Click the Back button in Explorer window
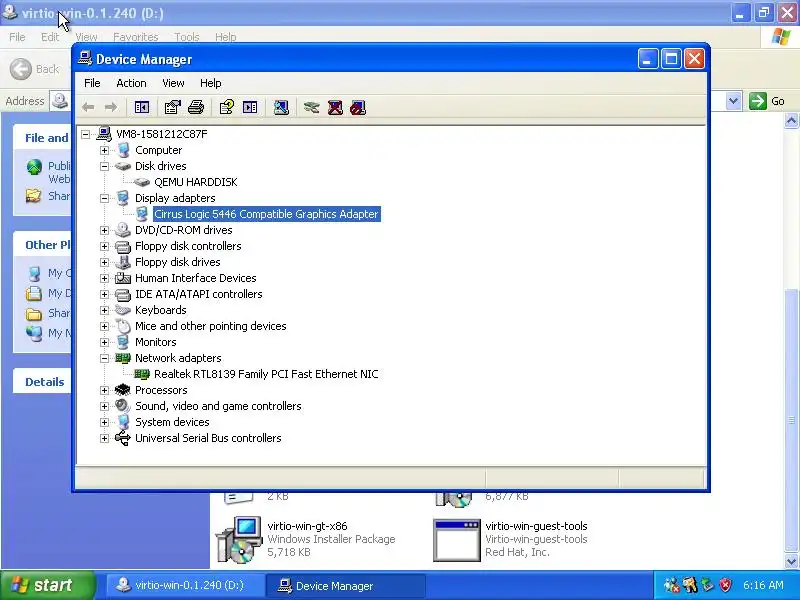 pyautogui.click(x=35, y=69)
